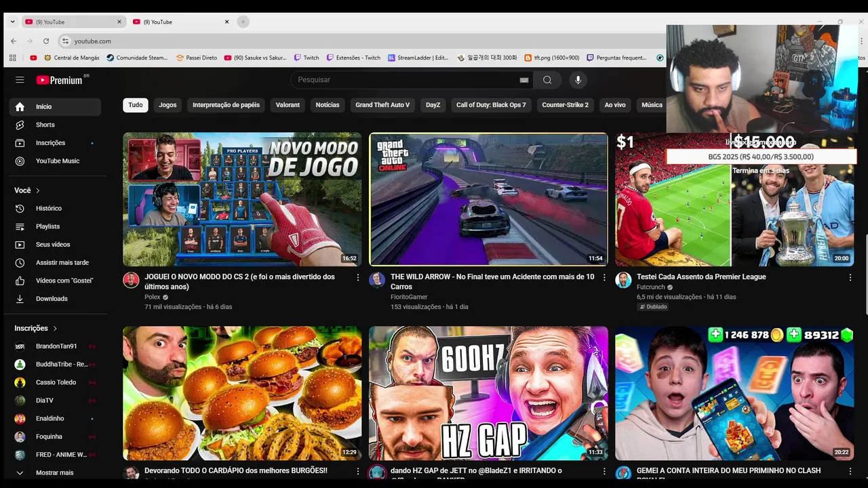Play the GTA Online race thumbnail
The image size is (868, 488).
pos(488,199)
